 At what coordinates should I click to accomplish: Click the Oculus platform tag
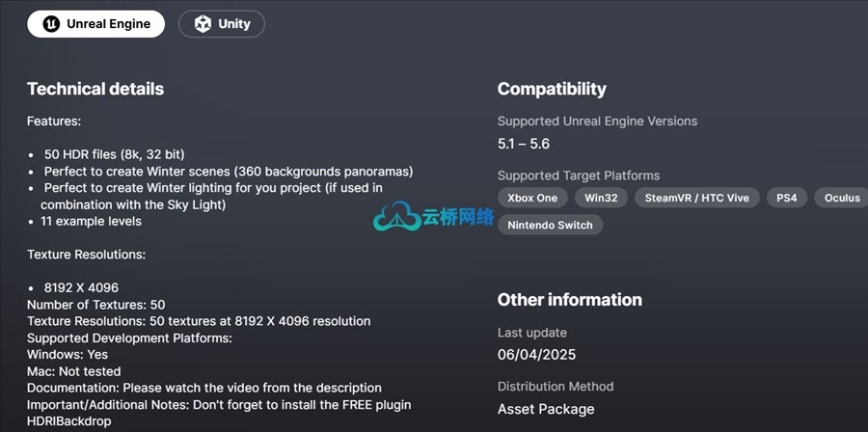coord(841,198)
